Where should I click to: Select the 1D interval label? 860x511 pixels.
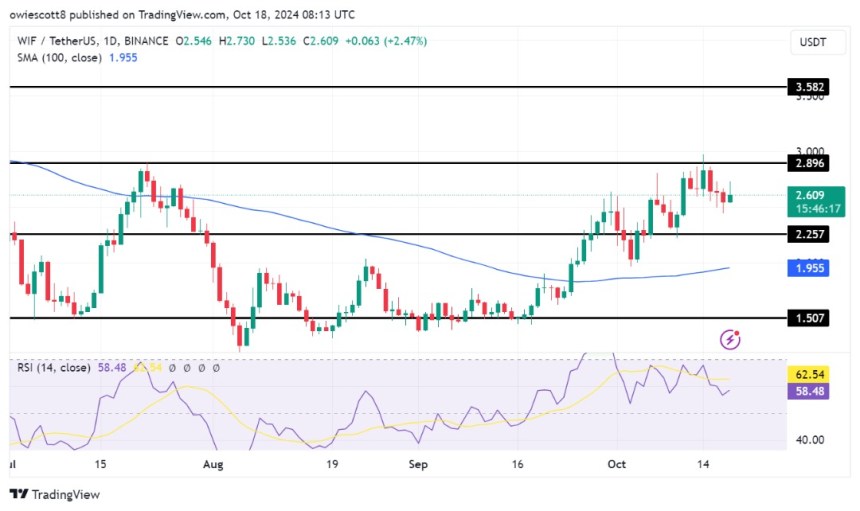coord(110,41)
